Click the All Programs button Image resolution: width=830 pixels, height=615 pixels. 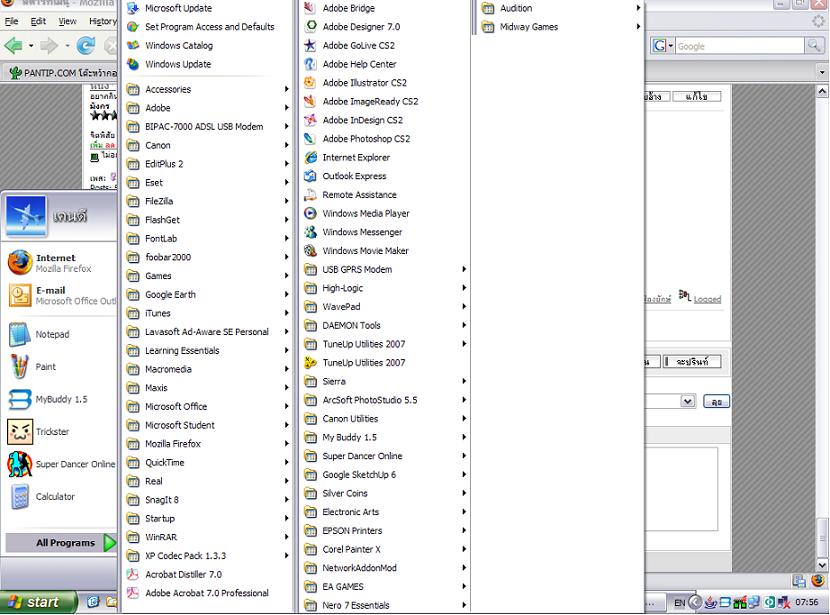tap(61, 542)
